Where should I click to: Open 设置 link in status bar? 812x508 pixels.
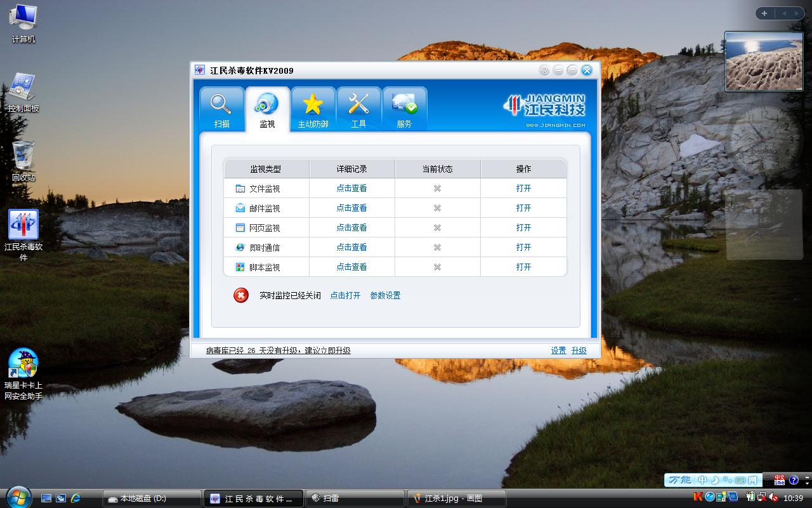558,351
